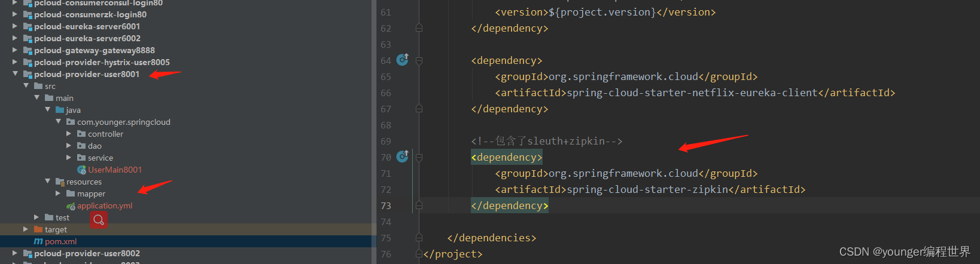Expand the pcloud-provider-user8002 module
This screenshot has width=980, height=264.
click(x=14, y=253)
